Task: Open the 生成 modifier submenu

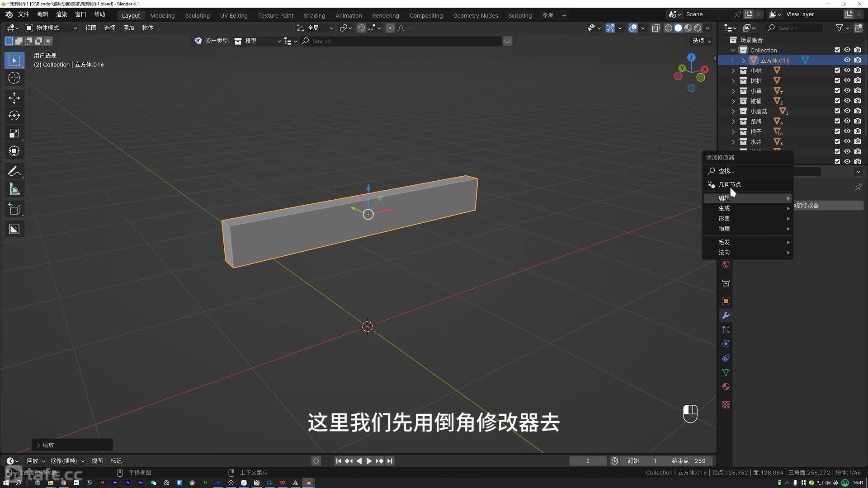Action: point(748,208)
